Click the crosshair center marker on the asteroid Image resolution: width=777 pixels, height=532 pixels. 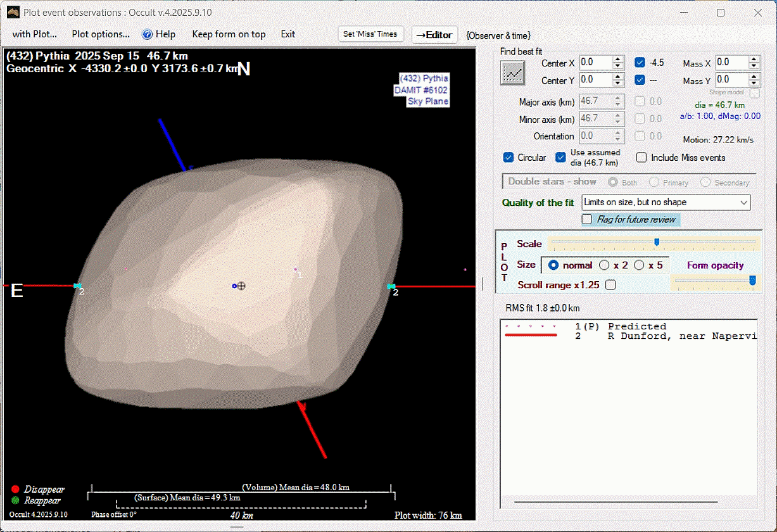[x=241, y=286]
